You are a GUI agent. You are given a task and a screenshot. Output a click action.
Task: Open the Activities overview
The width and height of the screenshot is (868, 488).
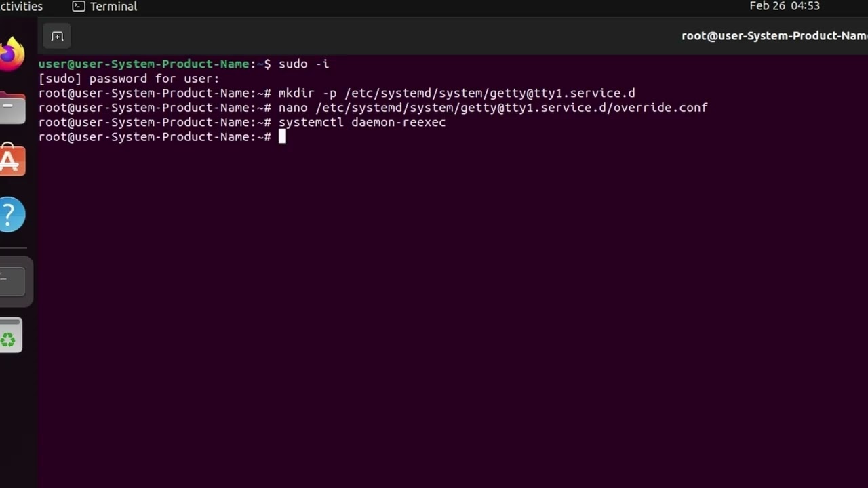pyautogui.click(x=21, y=6)
